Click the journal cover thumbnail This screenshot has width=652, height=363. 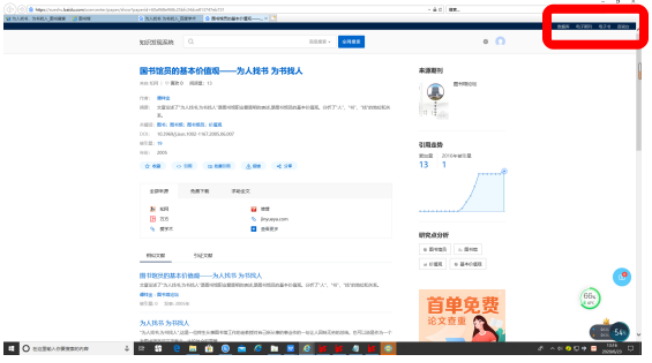coord(434,100)
